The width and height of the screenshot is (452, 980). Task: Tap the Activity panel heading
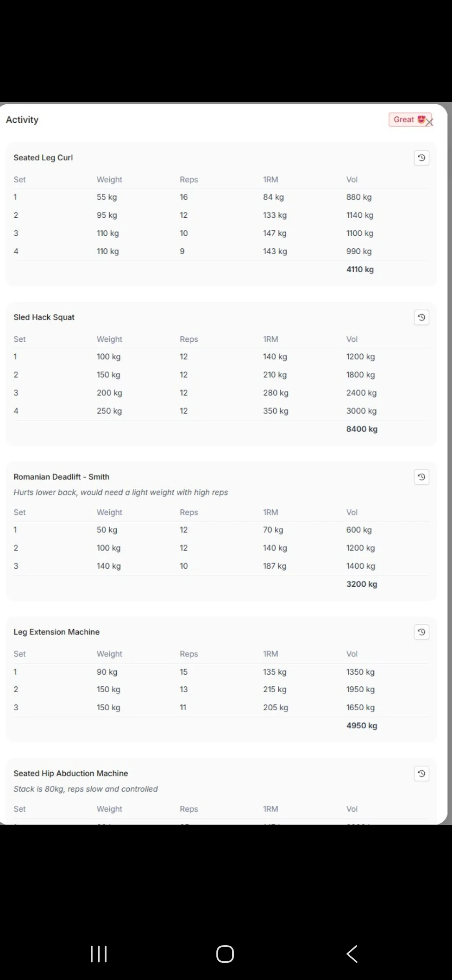click(22, 120)
